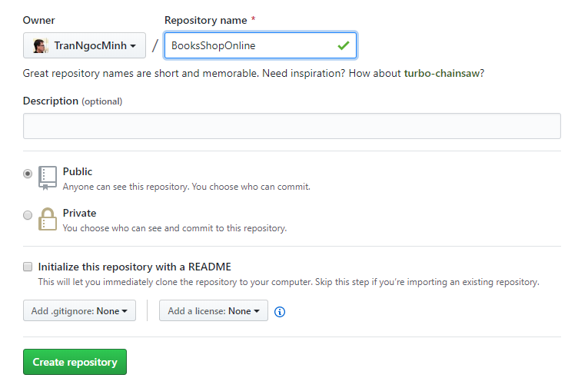Focus the Repository name input field

pos(261,45)
